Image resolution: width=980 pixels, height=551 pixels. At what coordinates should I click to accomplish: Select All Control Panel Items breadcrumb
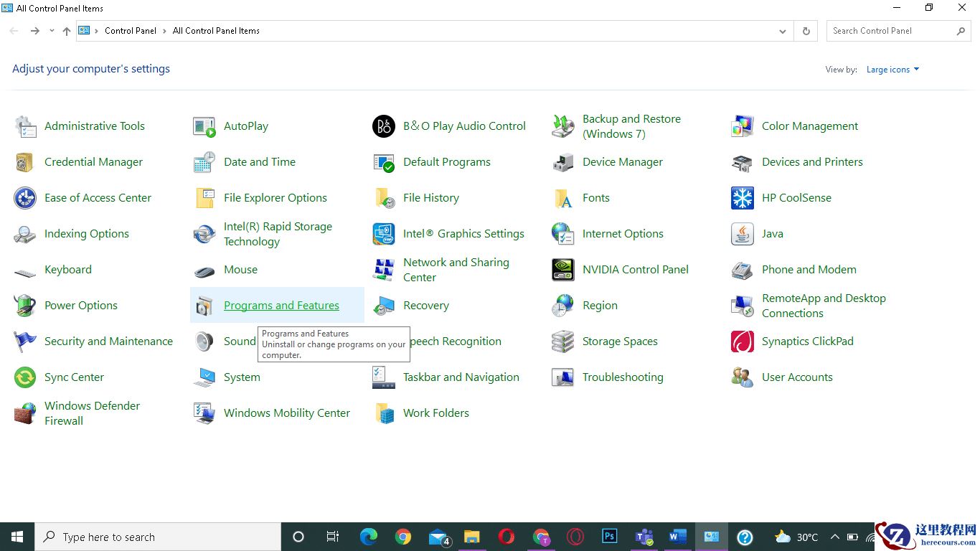click(x=216, y=31)
